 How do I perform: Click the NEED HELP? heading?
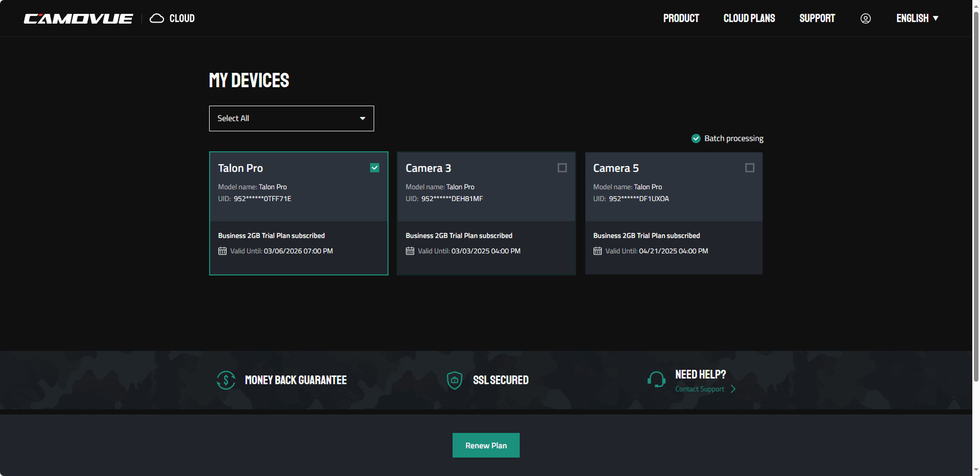pyautogui.click(x=701, y=374)
